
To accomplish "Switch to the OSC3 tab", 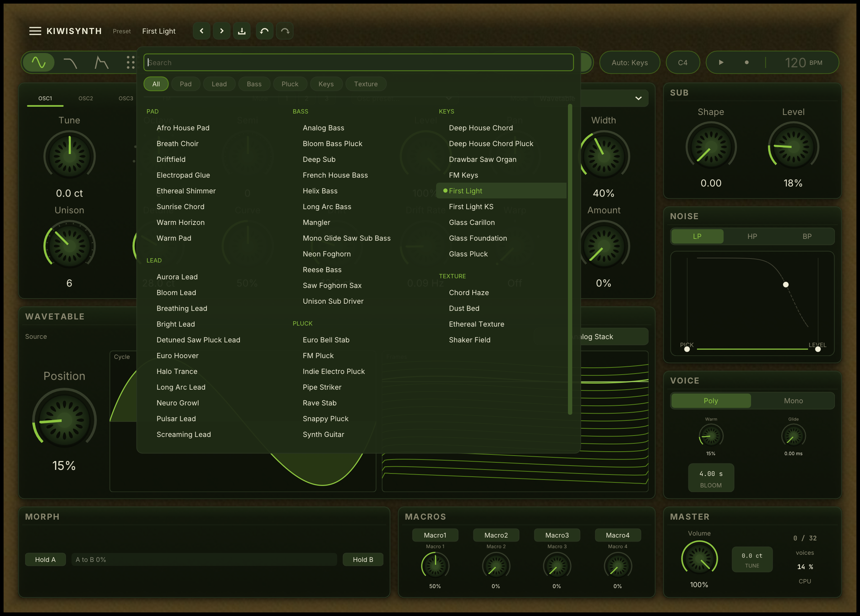I will [125, 98].
